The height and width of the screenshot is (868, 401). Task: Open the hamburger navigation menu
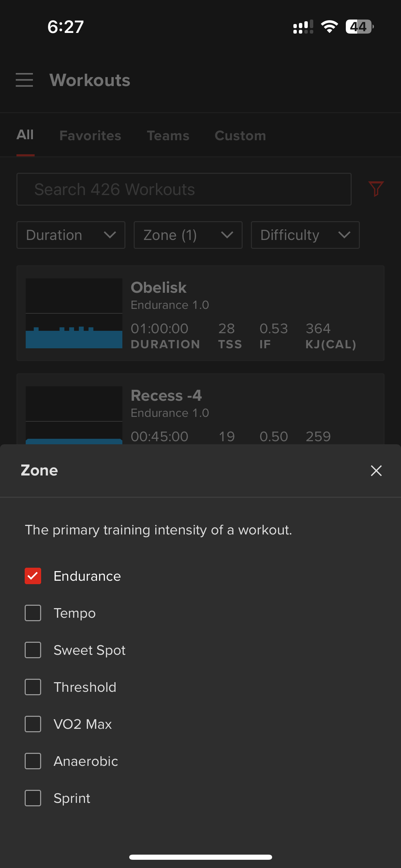click(24, 80)
